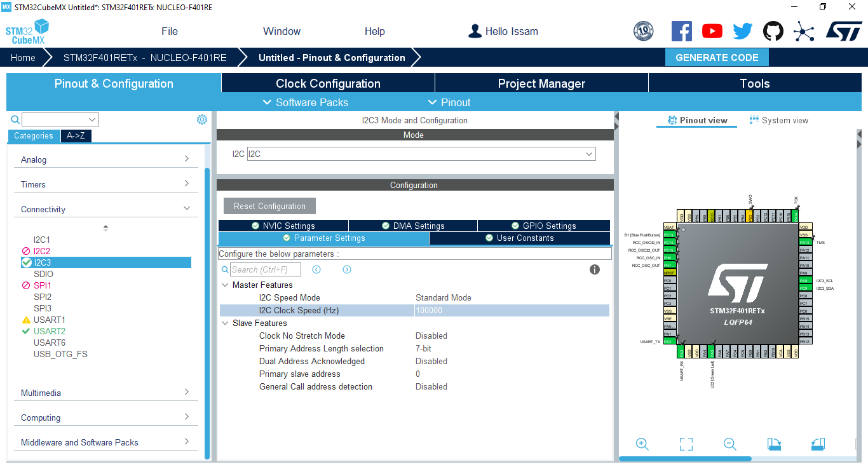
Task: Open the GitHub icon link
Action: pos(773,31)
